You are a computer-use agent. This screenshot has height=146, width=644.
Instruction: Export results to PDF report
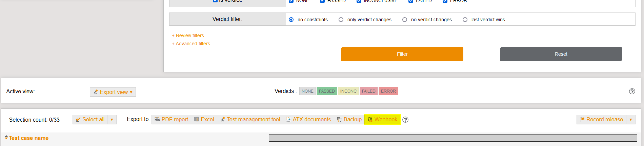pyautogui.click(x=172, y=120)
